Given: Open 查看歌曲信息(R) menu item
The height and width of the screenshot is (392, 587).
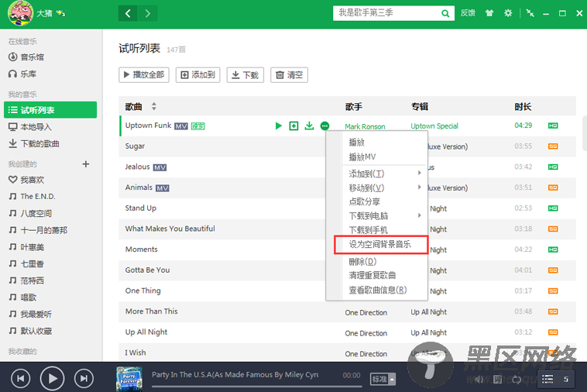Looking at the screenshot, I should 385,290.
